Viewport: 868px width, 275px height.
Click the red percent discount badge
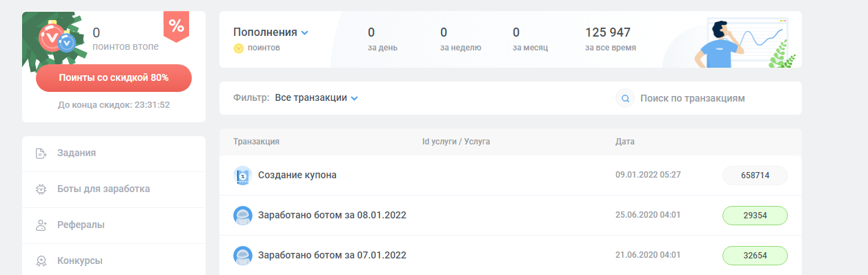176,27
